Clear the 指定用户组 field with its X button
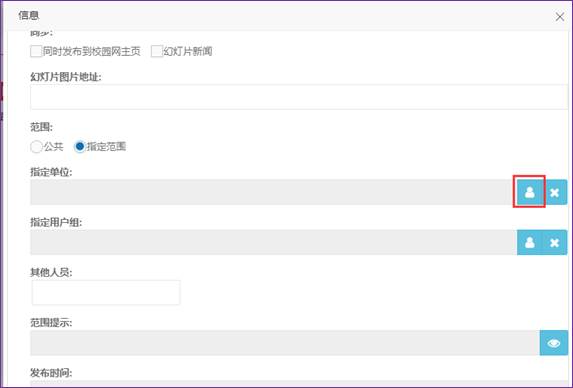This screenshot has width=573, height=388. tap(555, 242)
